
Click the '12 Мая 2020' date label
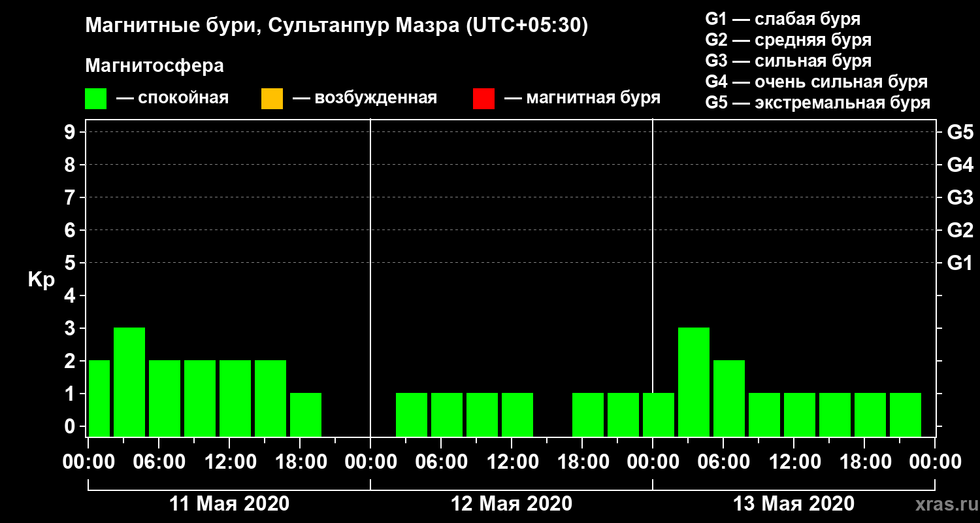[x=512, y=504]
